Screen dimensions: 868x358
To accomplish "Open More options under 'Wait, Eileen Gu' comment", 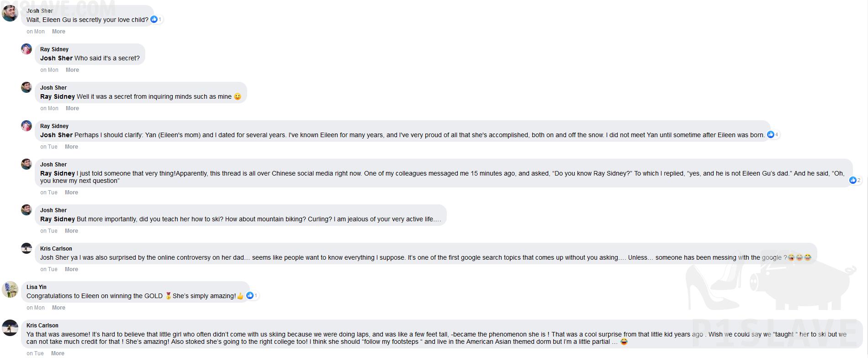I will (x=58, y=32).
